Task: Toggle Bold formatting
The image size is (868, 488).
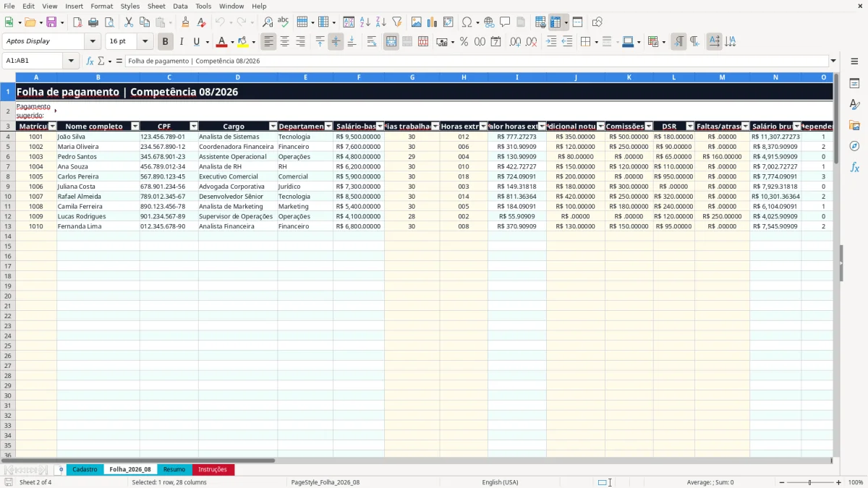Action: (166, 42)
